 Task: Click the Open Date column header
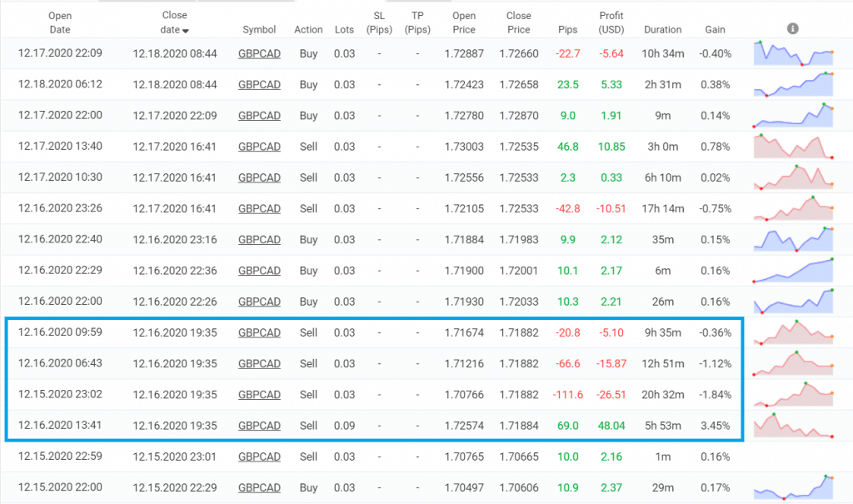[60, 22]
